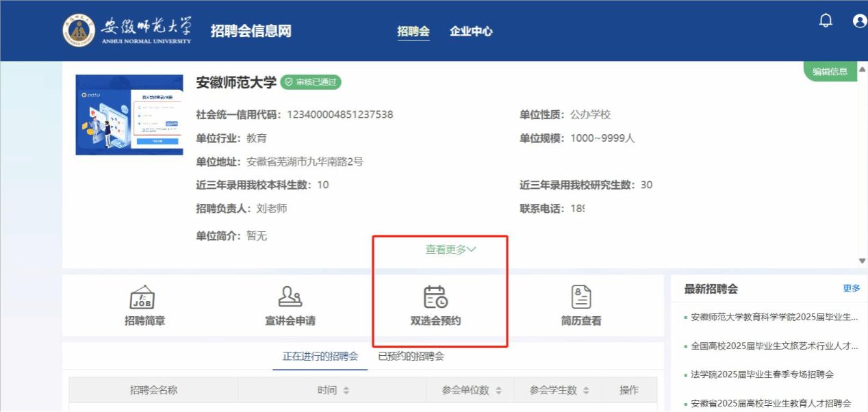The width and height of the screenshot is (868, 412).
Task: Click the Anhui Normal University logo
Action: [127, 30]
